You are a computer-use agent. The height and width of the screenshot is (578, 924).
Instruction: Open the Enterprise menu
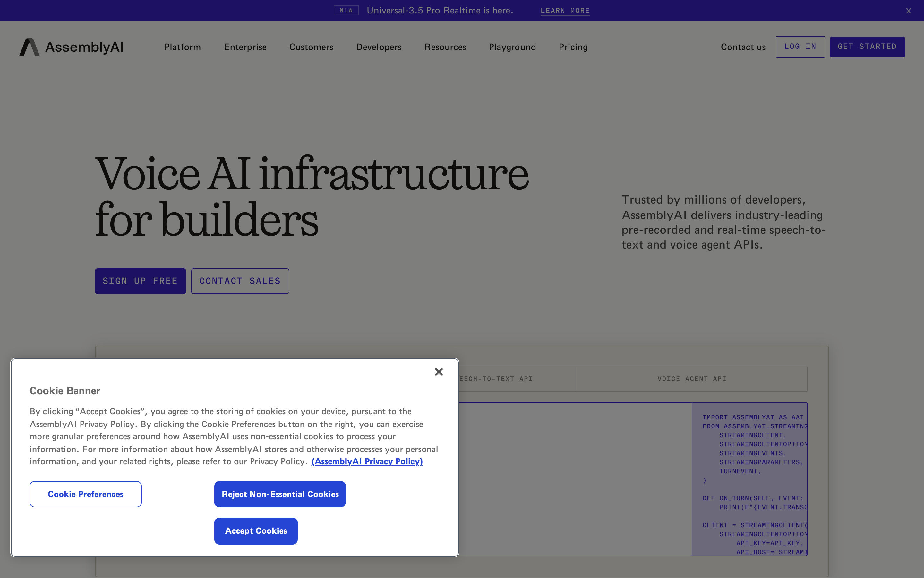point(245,47)
